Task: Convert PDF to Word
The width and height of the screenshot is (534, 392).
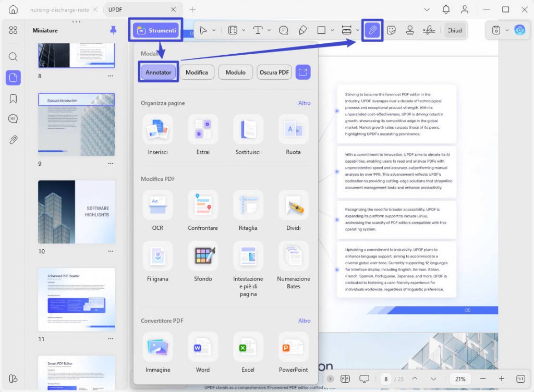Action: (x=203, y=352)
